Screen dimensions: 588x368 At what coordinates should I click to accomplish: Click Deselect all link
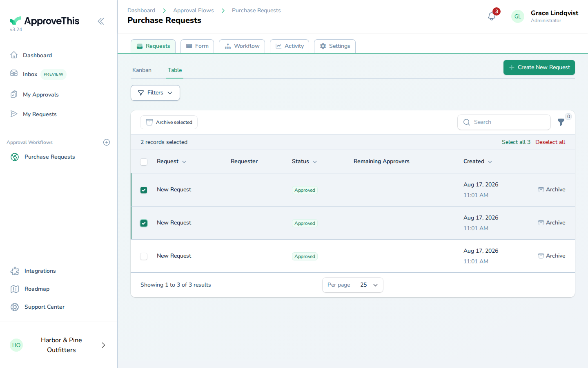pos(550,142)
